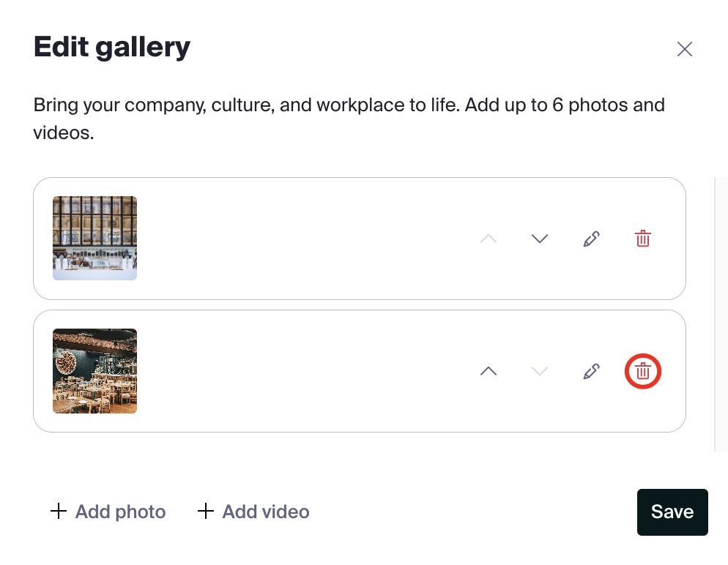Click the gallery list scrollbar

pos(721,314)
